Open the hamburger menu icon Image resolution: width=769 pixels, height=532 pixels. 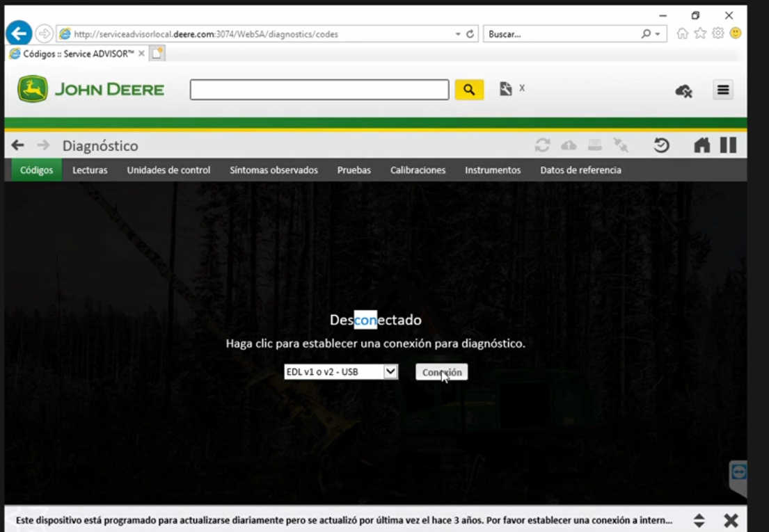(x=723, y=89)
